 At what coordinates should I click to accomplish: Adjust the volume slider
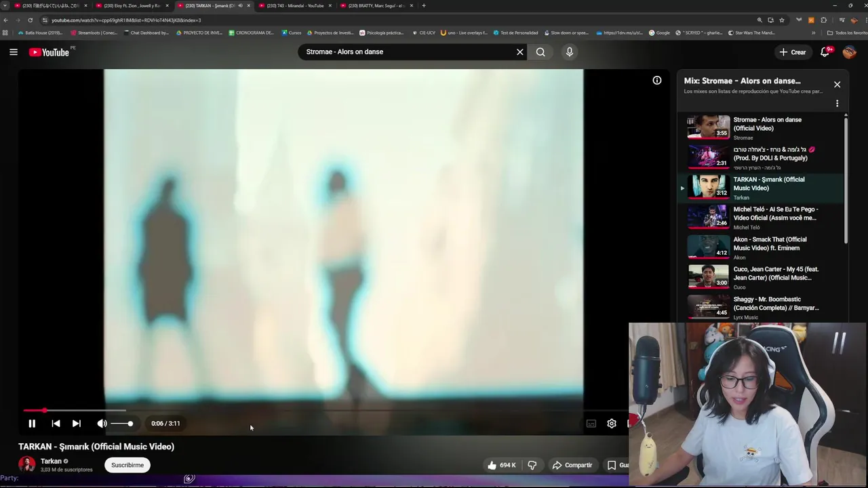coord(122,424)
